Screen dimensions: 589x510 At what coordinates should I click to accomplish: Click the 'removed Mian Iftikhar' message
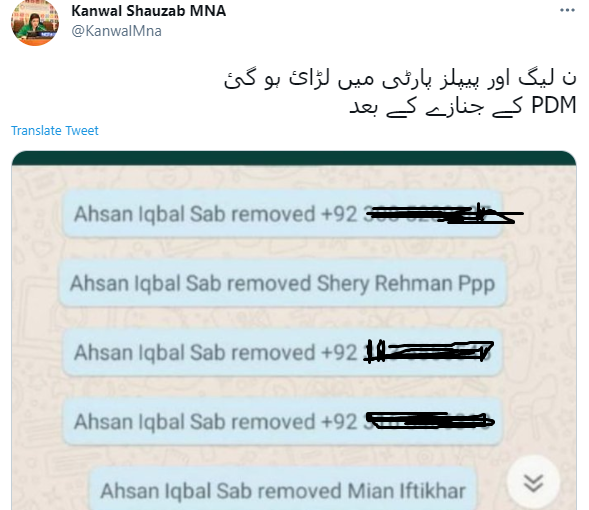click(x=283, y=488)
